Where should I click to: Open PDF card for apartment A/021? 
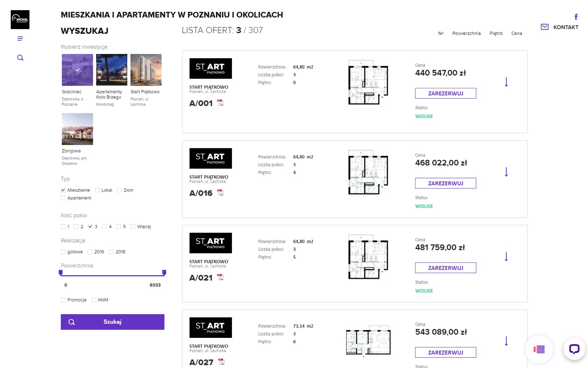[x=220, y=277]
